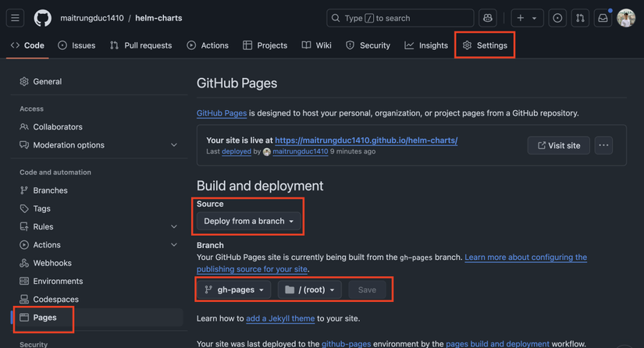Click the search input field
This screenshot has height=348, width=644.
(x=400, y=18)
